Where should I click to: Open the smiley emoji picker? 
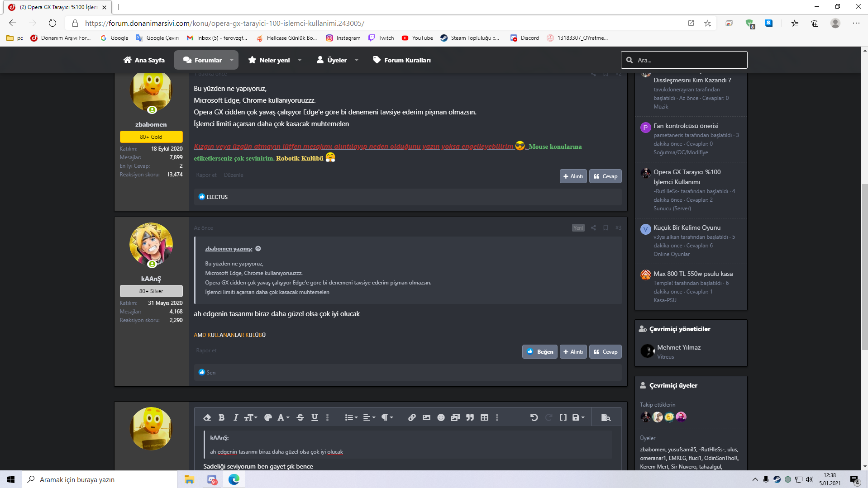point(441,417)
